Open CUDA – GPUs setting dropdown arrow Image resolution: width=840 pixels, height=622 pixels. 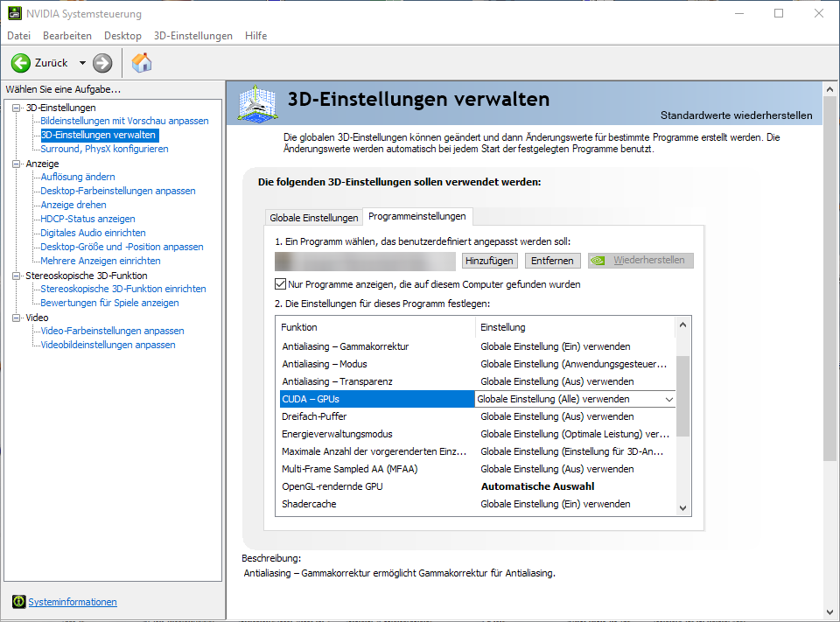pos(669,399)
